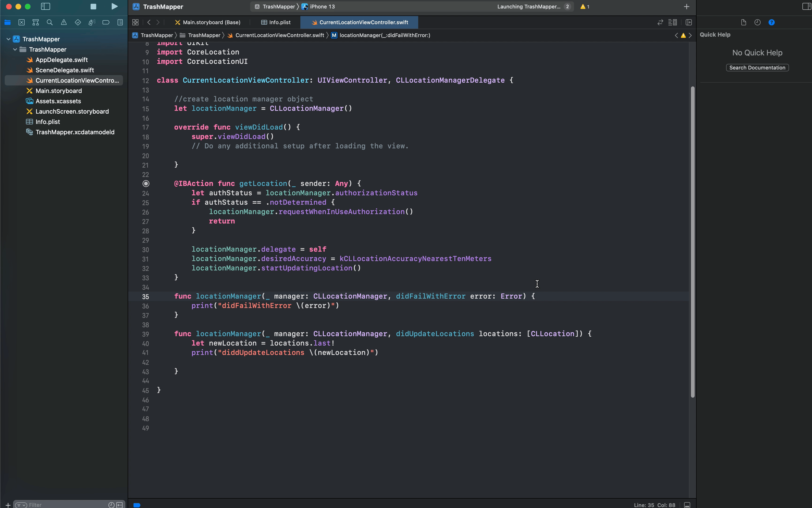Go to previous issue arrow

point(676,35)
